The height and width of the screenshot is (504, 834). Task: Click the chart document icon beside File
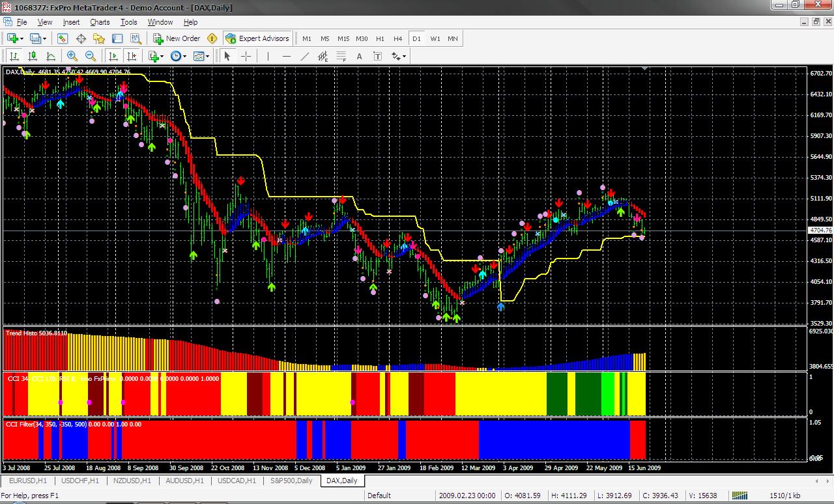[x=8, y=21]
